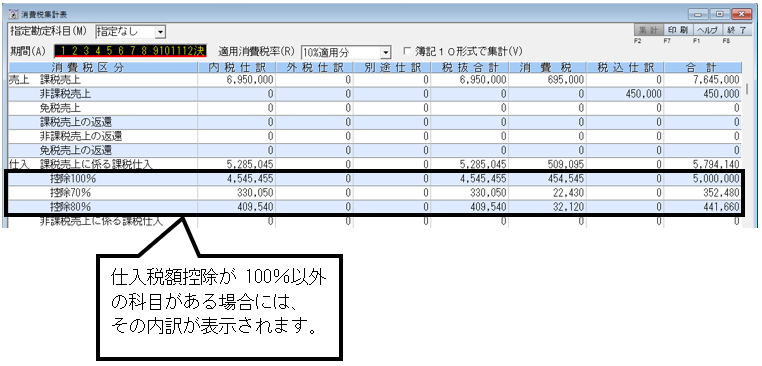Select the 非課税売上 row label

(x=65, y=94)
